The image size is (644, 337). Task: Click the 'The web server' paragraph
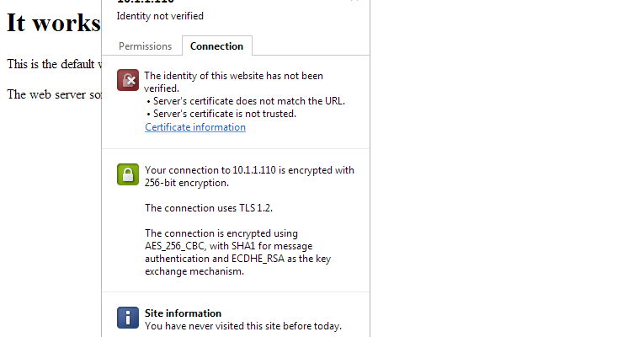(x=54, y=94)
